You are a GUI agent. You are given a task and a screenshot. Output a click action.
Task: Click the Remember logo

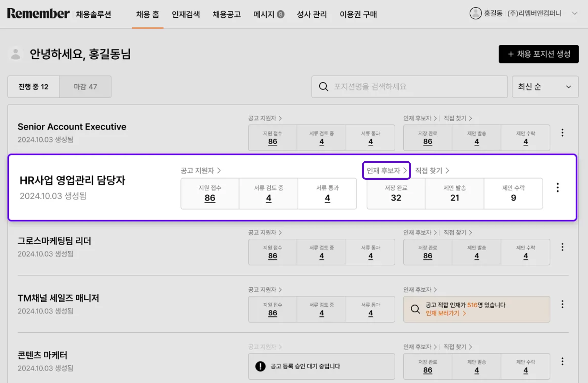(38, 14)
